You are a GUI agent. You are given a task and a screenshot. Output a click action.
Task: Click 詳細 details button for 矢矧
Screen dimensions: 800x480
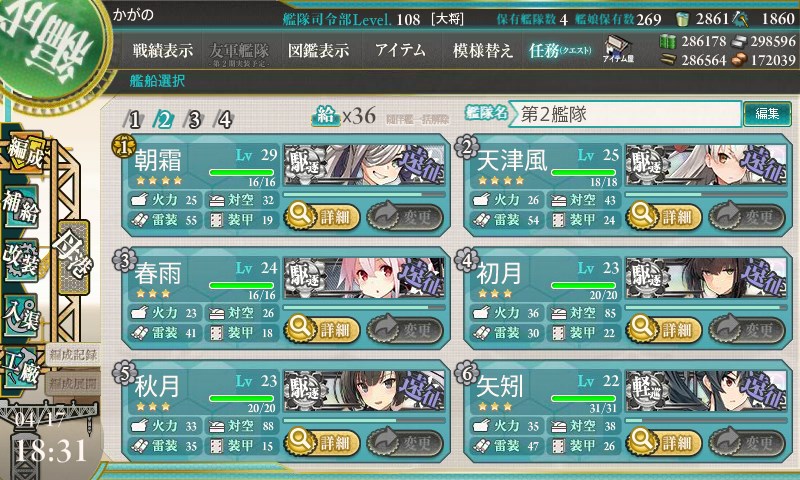click(664, 442)
